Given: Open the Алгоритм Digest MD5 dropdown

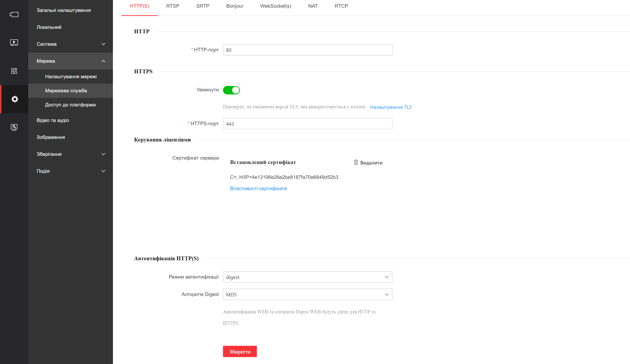Looking at the screenshot, I should pos(307,295).
